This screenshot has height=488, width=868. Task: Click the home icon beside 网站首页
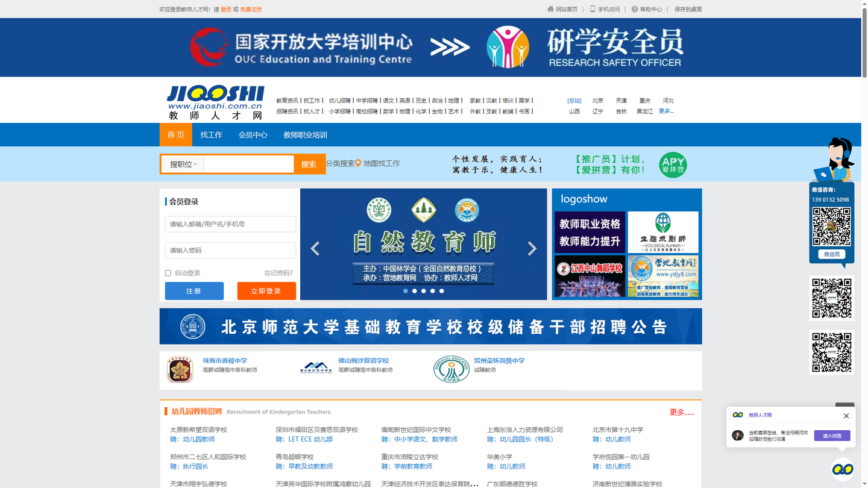point(550,9)
